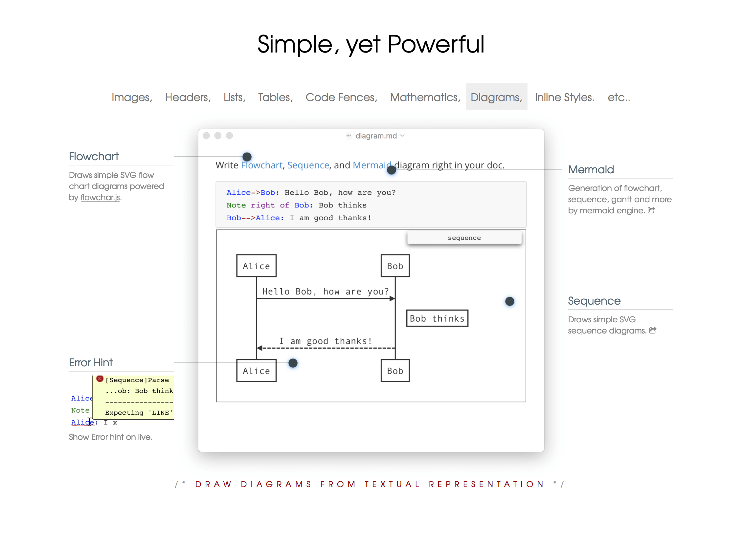This screenshot has width=743, height=560.
Task: Click the code line 'Note right of Bob'
Action: (296, 205)
